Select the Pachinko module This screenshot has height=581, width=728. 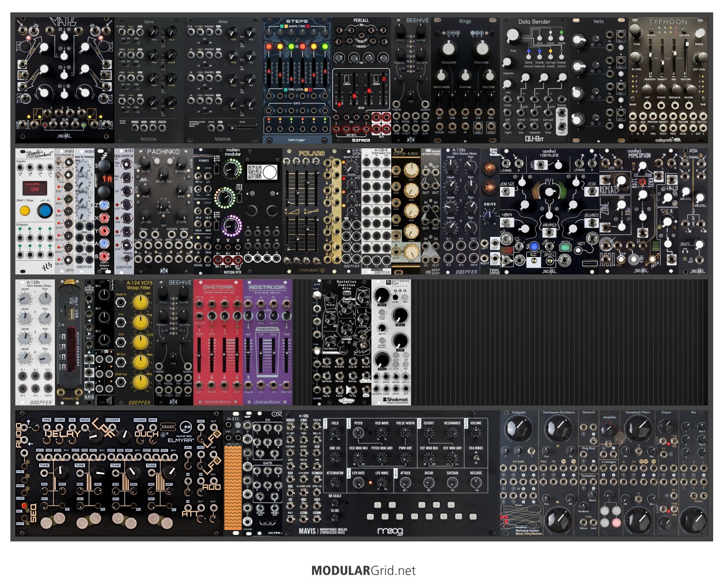pos(164,211)
